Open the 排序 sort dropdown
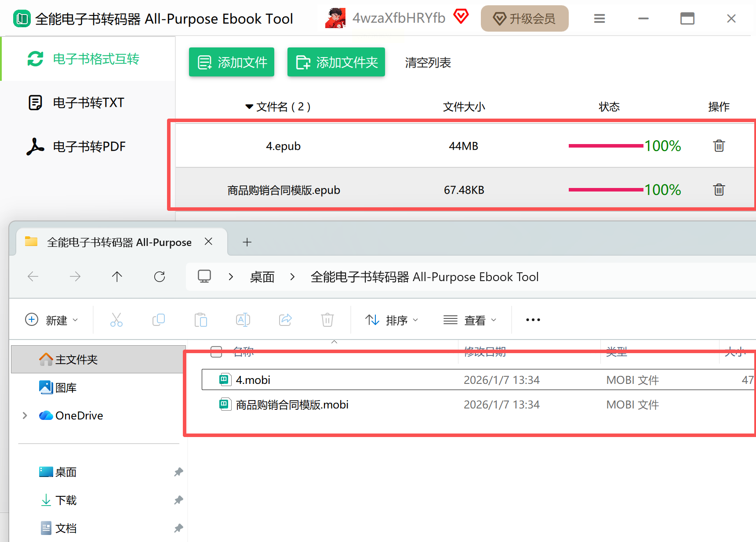This screenshot has width=756, height=542. (391, 320)
